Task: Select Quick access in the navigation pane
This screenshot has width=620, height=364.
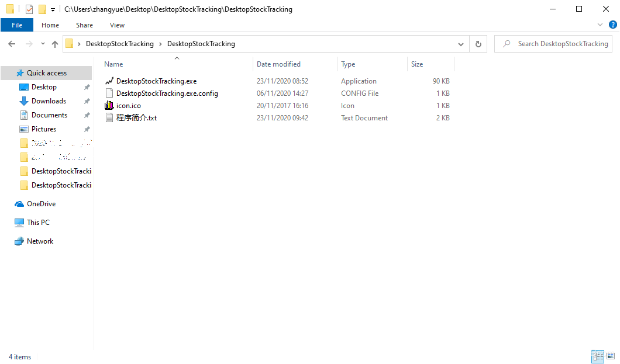Action: (x=47, y=72)
